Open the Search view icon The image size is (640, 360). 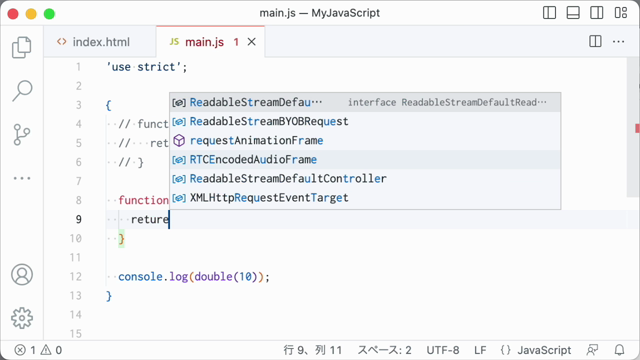pyautogui.click(x=22, y=91)
